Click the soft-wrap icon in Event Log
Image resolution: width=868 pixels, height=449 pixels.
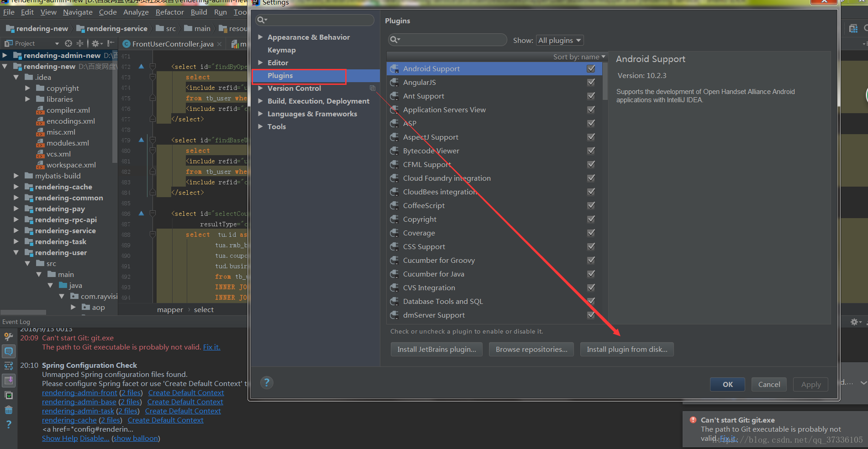pyautogui.click(x=9, y=366)
